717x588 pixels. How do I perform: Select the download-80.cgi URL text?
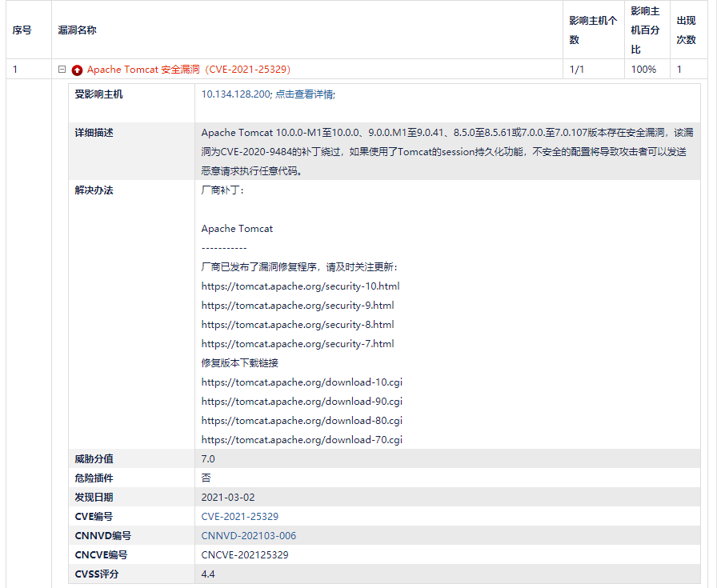[302, 421]
